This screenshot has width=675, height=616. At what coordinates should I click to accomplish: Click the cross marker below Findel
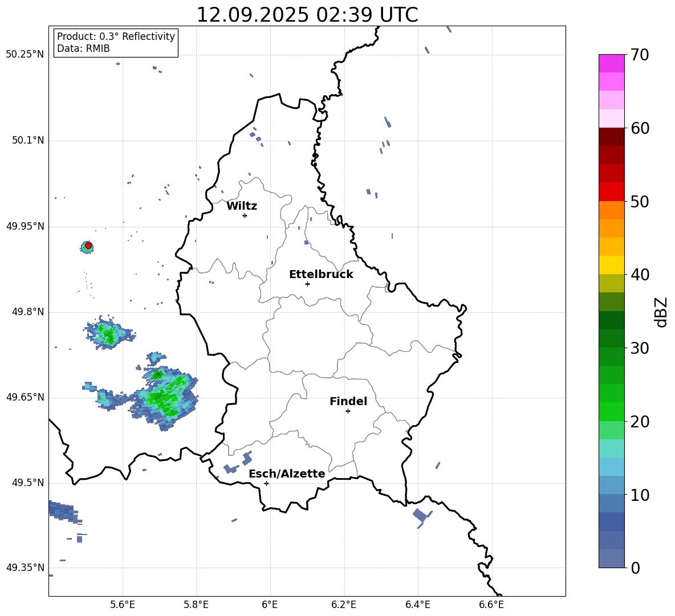tap(348, 411)
